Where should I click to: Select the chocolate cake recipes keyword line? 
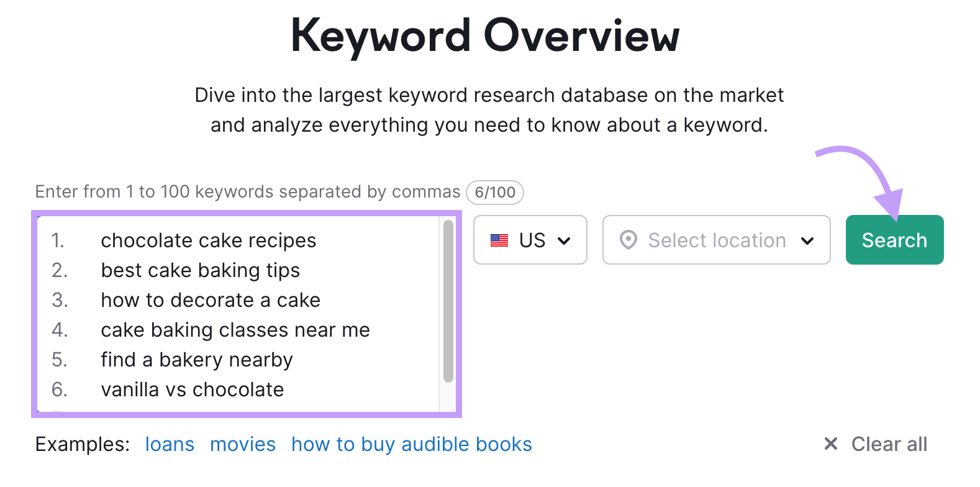coord(209,240)
